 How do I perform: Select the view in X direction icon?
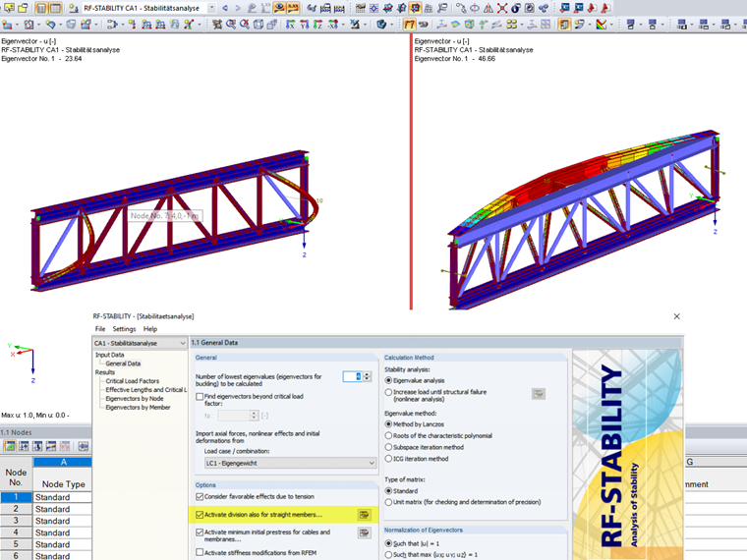click(x=290, y=24)
